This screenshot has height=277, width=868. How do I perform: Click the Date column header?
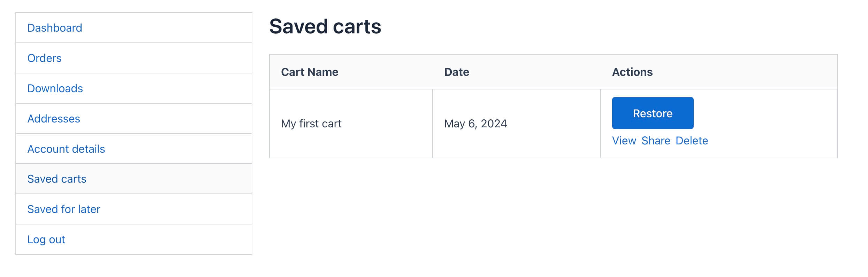pyautogui.click(x=457, y=72)
